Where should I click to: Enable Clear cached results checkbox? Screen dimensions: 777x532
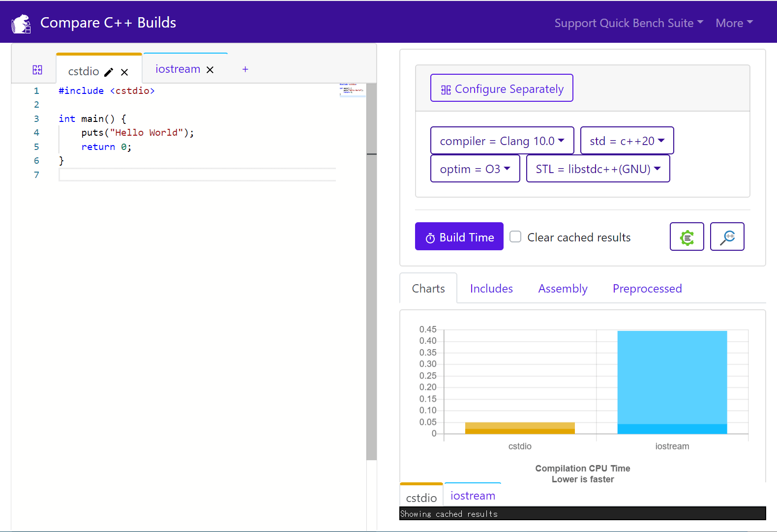pos(515,236)
